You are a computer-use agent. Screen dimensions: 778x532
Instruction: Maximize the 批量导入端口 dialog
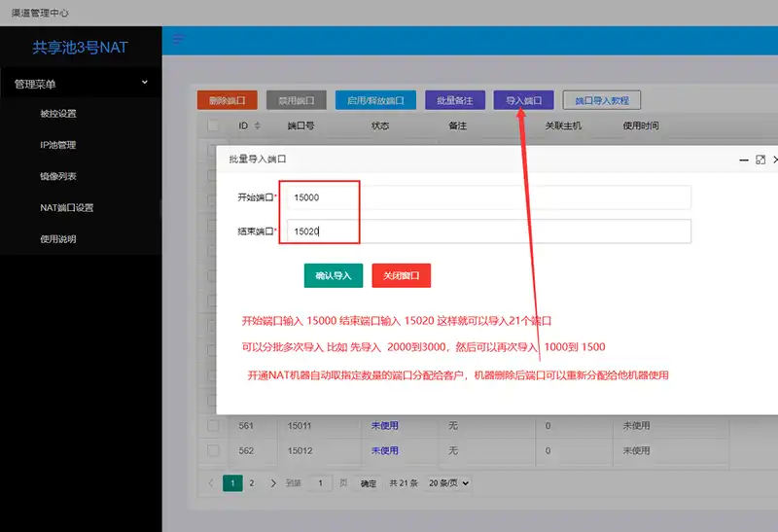(x=760, y=159)
